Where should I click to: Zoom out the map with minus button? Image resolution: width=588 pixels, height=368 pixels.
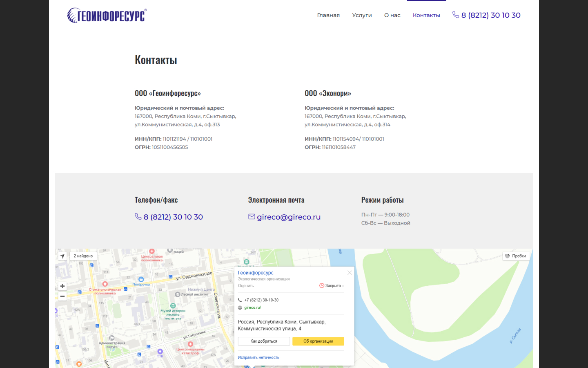[62, 296]
